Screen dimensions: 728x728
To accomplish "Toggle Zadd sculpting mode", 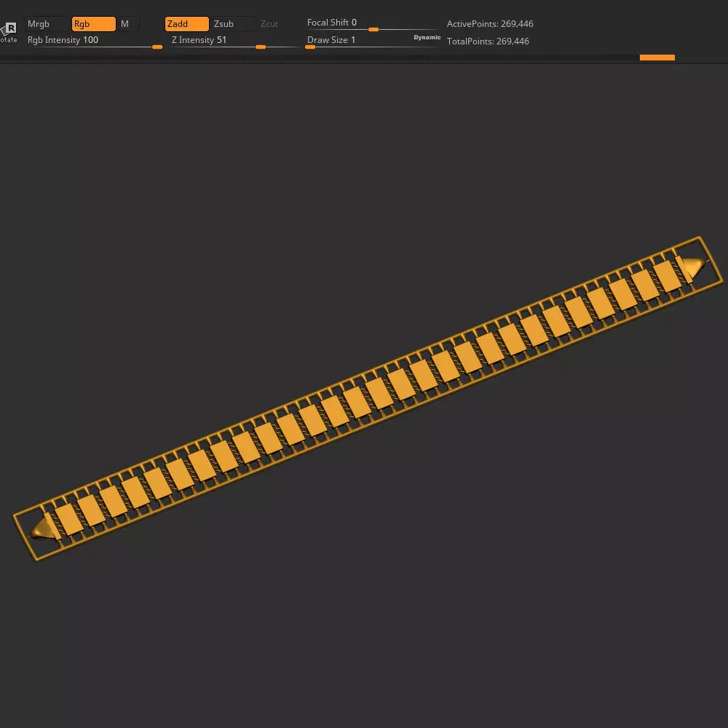I will coord(186,24).
